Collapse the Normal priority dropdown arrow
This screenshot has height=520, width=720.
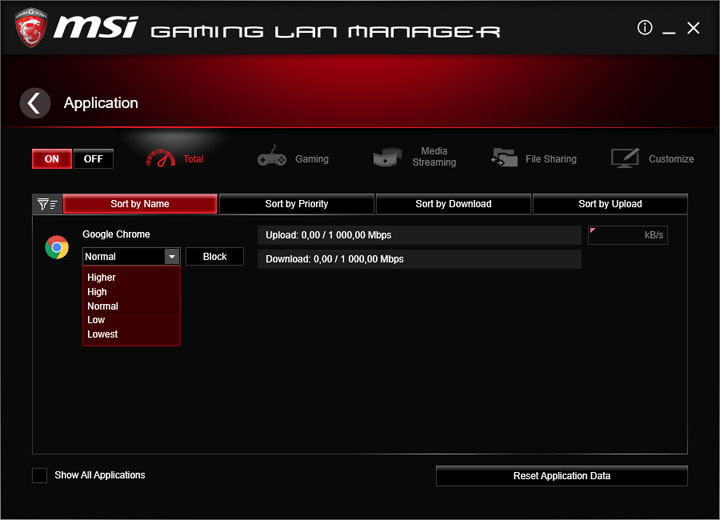[x=172, y=256]
